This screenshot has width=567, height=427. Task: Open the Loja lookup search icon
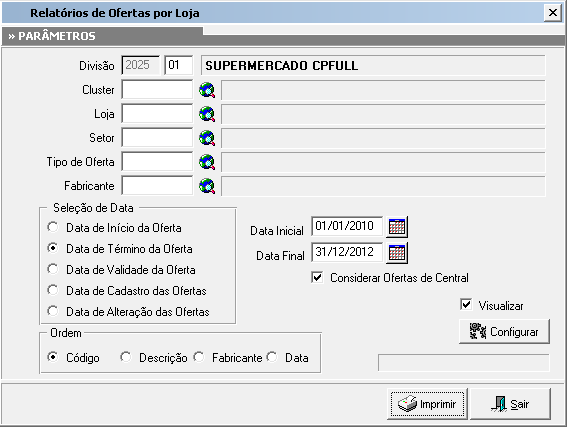click(x=207, y=114)
